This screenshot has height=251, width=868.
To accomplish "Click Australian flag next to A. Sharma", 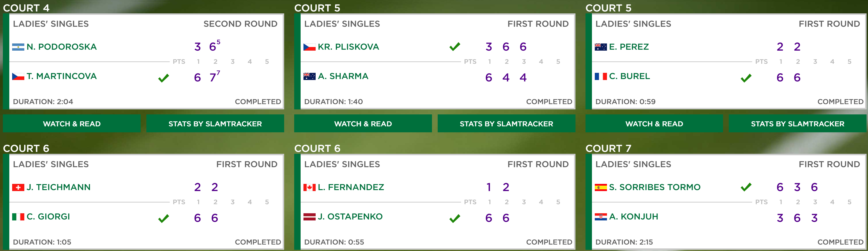I will pos(309,76).
